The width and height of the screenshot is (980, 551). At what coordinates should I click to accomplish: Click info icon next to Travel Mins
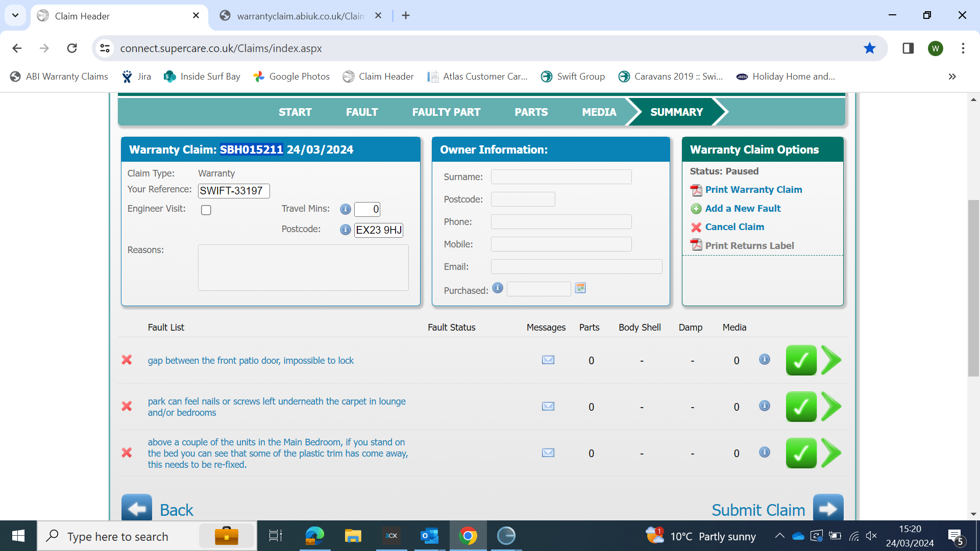[x=345, y=209]
